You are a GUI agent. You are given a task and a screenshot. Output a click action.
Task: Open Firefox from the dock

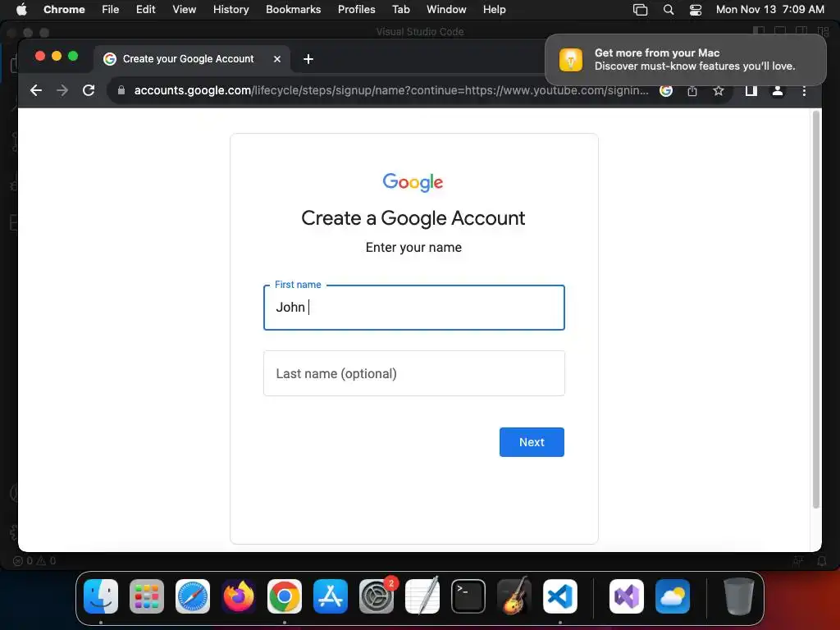pos(239,596)
